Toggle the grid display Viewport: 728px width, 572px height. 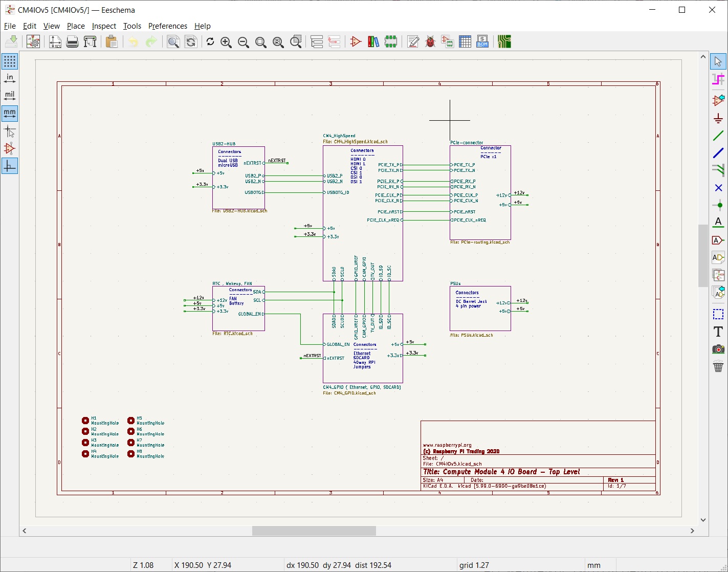pos(10,61)
